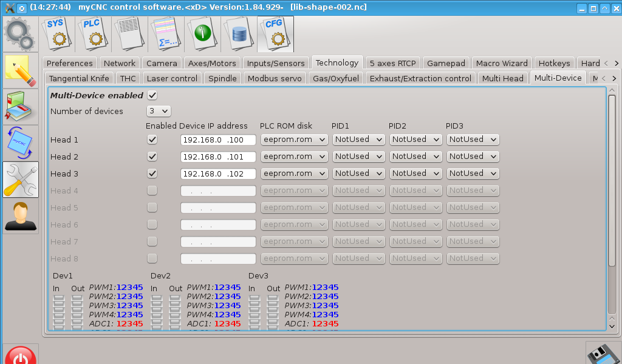Open Head 3 PID1 dropdown
The height and width of the screenshot is (364, 622).
click(358, 174)
